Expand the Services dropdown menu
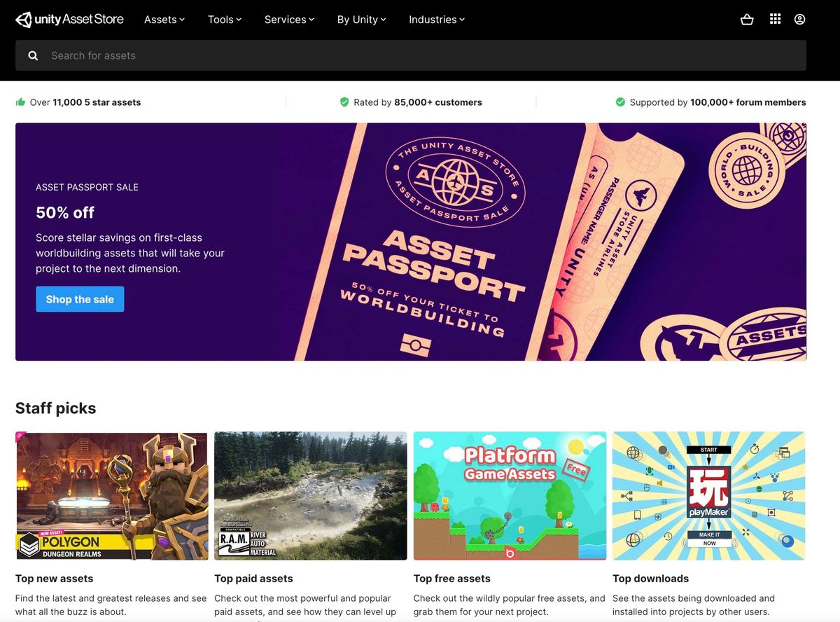840x622 pixels. pos(290,20)
